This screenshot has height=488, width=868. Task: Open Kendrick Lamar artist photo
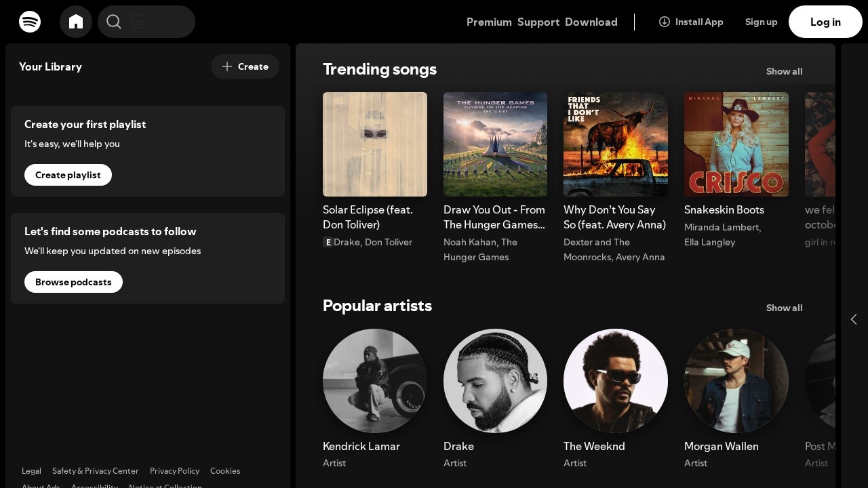[x=375, y=381]
